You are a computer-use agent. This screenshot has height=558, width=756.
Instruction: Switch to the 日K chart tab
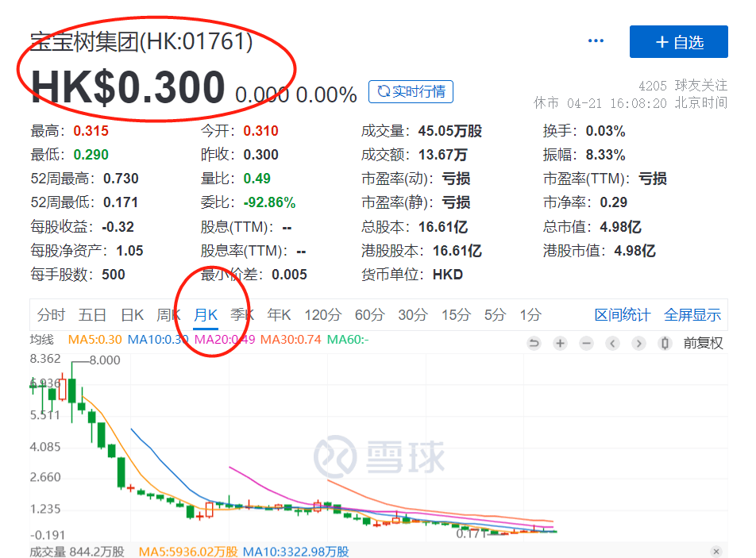coord(132,314)
